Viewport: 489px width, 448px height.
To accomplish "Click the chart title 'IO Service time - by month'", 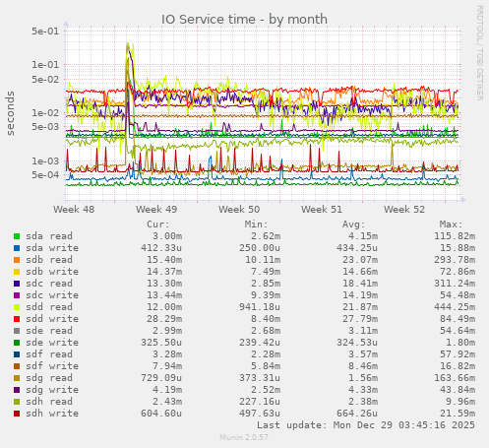I will tap(244, 19).
